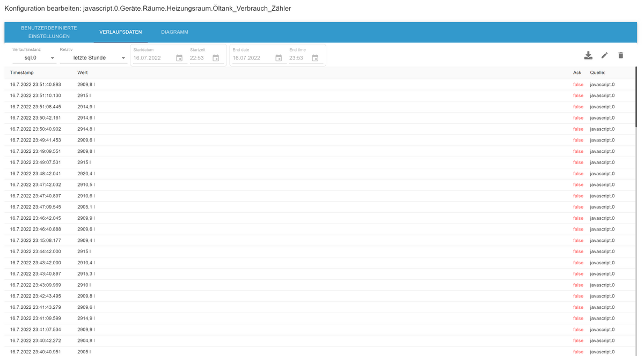Viewport: 644px width, 356px height.
Task: Click timestamp 16.7.2022 23:42:43.495
Action: pyautogui.click(x=35, y=296)
